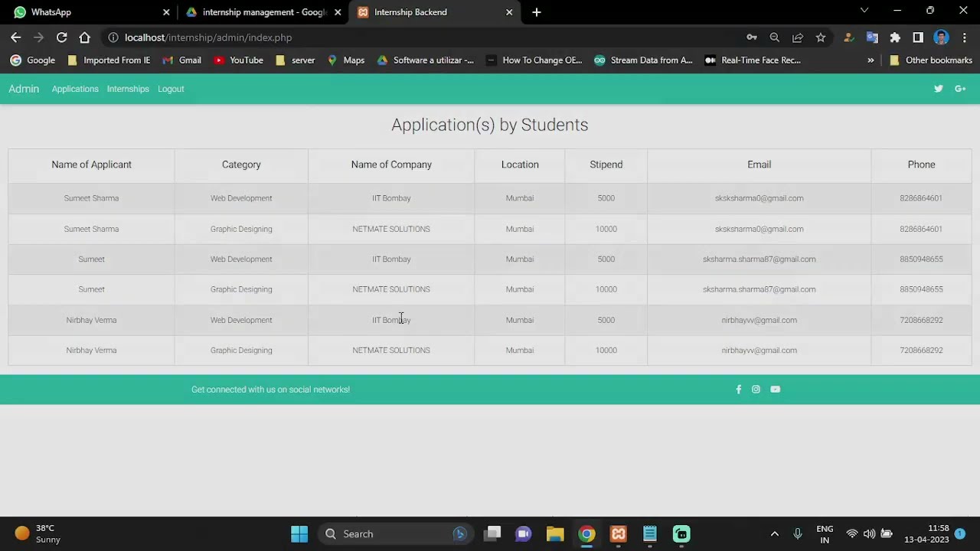
Task: Open the Google bookmark
Action: pyautogui.click(x=33, y=60)
